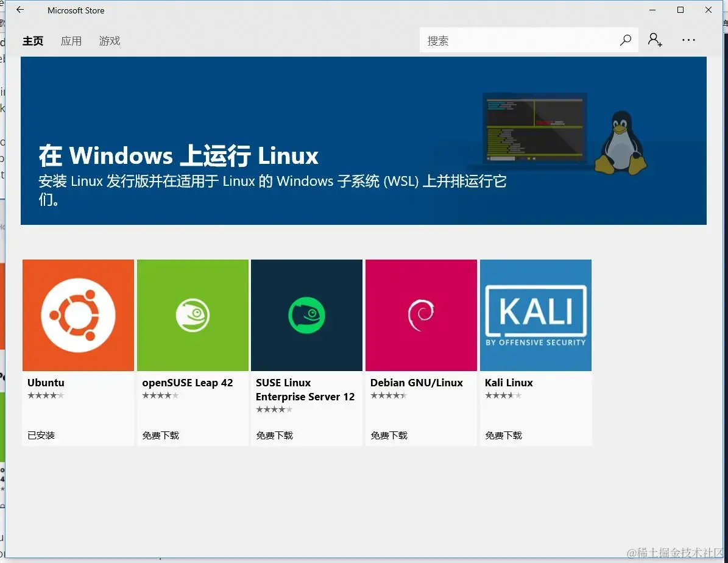Open the WSL promotional banner
728x563 pixels.
tap(364, 141)
